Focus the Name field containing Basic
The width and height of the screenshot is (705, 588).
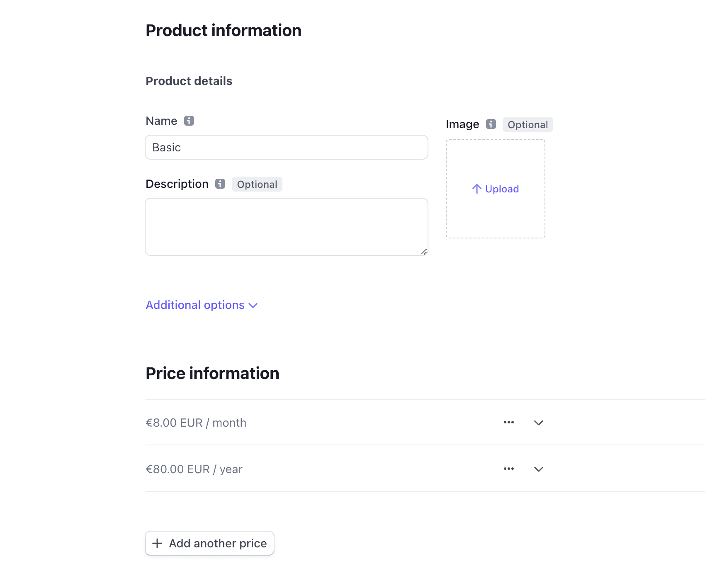tap(287, 147)
